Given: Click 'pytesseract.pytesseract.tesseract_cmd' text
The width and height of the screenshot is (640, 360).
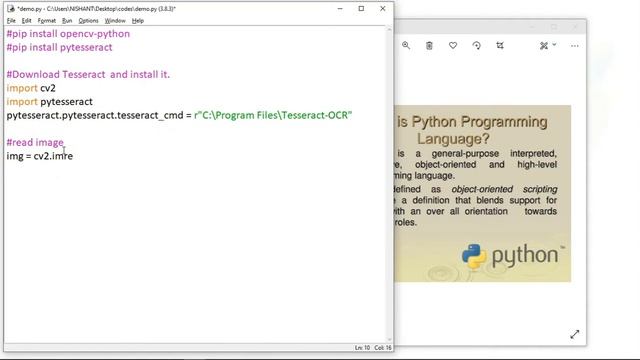Looking at the screenshot, I should (95, 116).
